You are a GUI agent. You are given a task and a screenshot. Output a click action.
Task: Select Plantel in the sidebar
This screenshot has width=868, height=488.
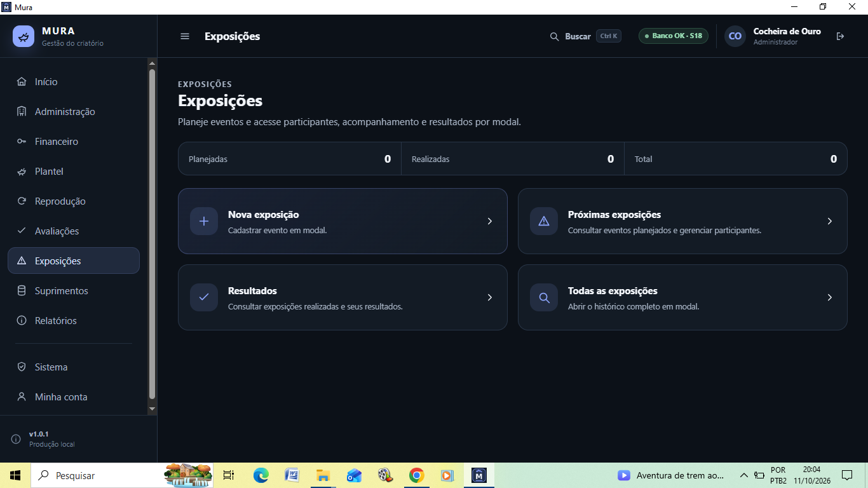[x=74, y=172]
